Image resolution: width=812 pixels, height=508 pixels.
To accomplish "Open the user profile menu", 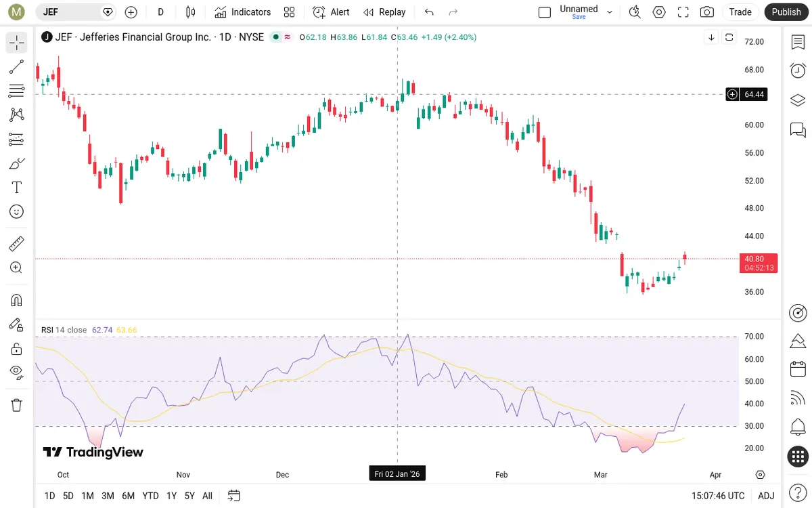I will click(x=17, y=12).
